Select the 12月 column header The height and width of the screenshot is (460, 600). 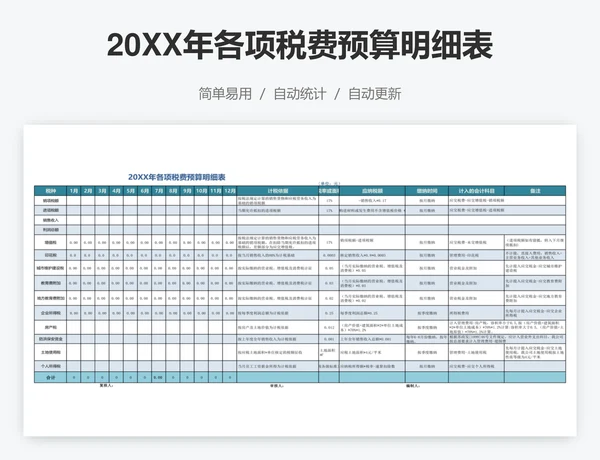click(x=230, y=191)
